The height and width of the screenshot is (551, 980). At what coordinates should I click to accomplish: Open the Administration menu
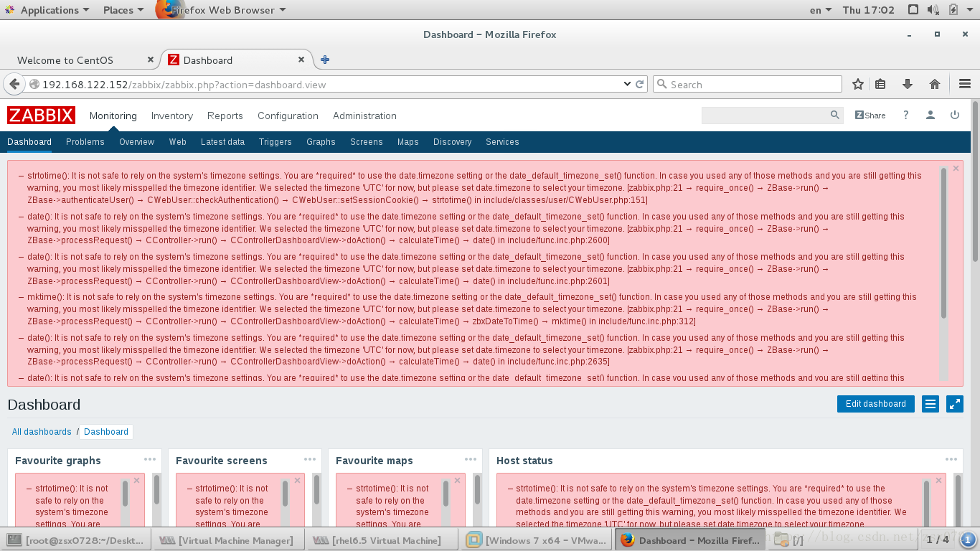364,116
